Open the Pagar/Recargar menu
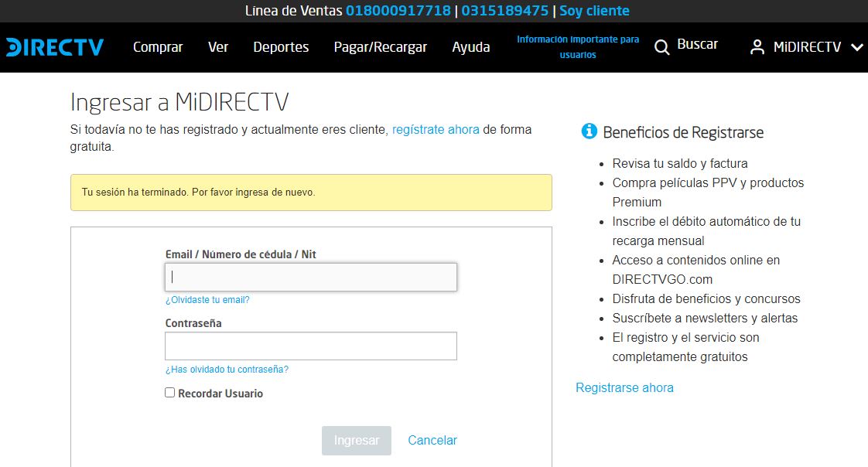This screenshot has width=868, height=467. (381, 47)
